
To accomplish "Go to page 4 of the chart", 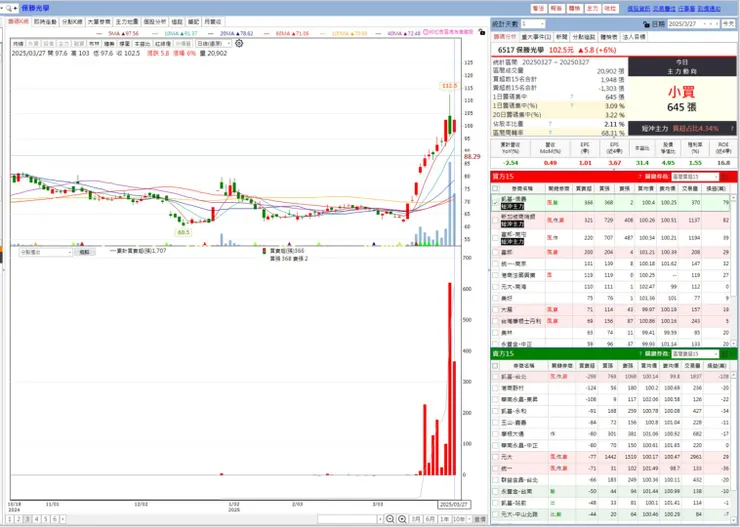I will pyautogui.click(x=37, y=519).
